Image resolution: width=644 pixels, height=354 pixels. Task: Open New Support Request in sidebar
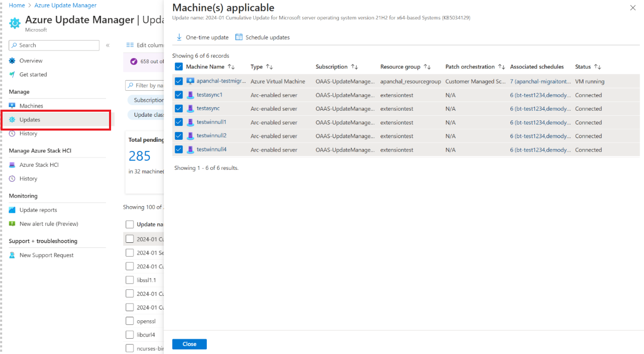click(x=46, y=255)
